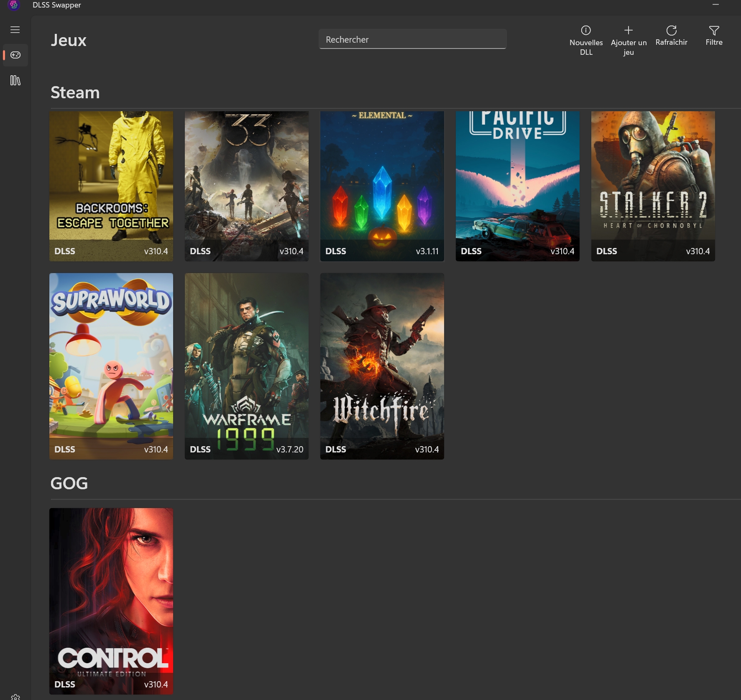Open the hamburger navigation menu

[x=15, y=30]
